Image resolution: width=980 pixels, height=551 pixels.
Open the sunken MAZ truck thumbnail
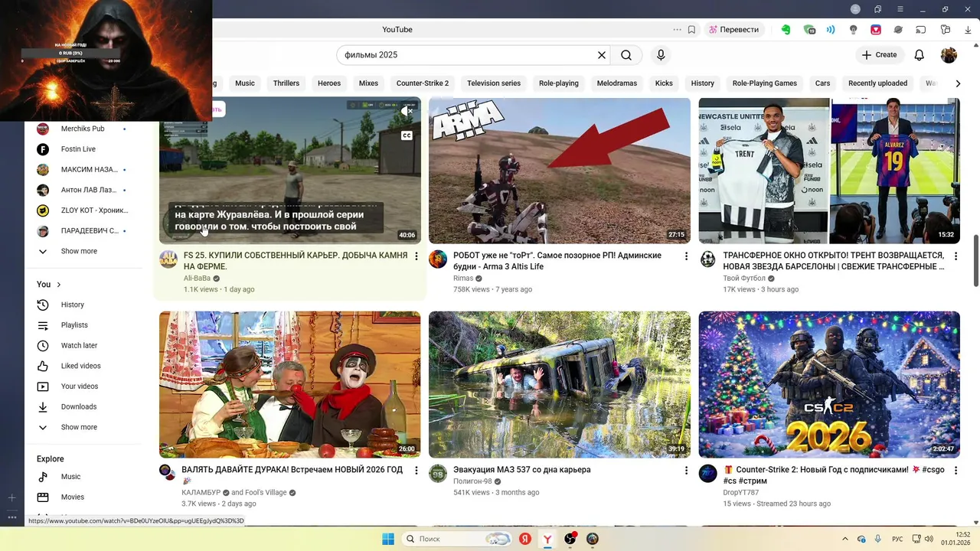[x=560, y=384]
